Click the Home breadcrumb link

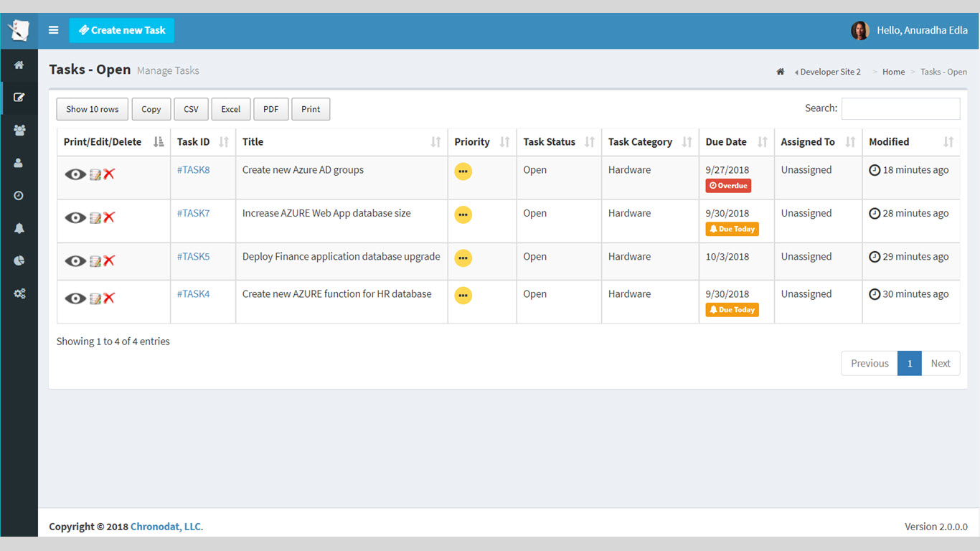(x=893, y=72)
